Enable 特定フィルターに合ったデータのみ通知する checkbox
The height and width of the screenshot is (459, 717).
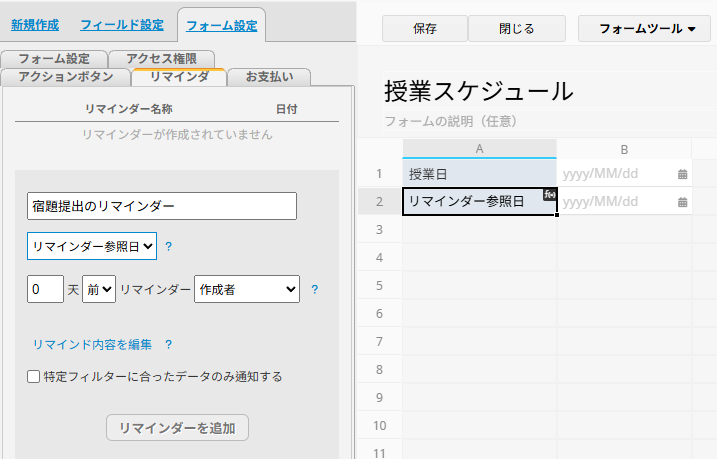(33, 377)
